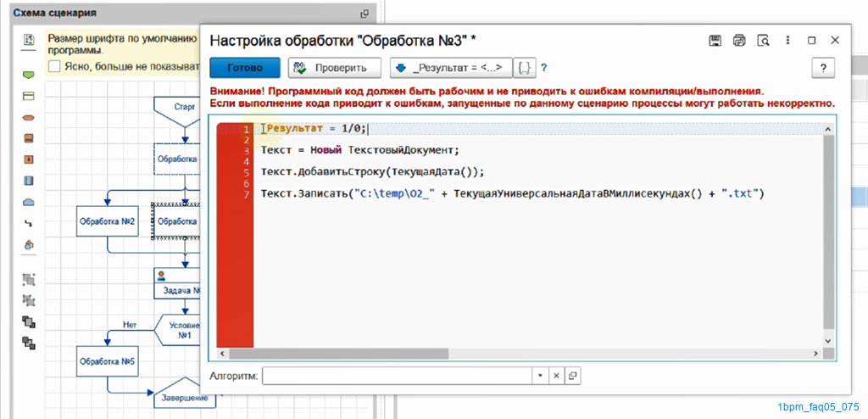Clear the Алгоритм field with the X
This screenshot has height=419, width=868.
556,376
